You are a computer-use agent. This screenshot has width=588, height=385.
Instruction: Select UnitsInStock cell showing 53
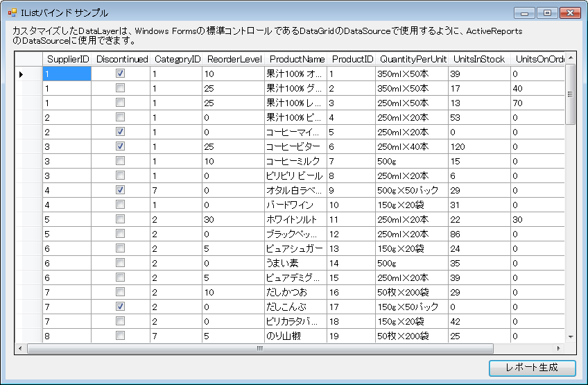point(479,117)
